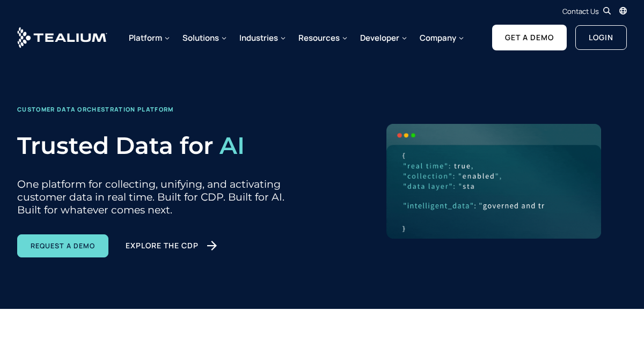
Task: Expand the Industries chevron arrow
Action: tap(283, 38)
